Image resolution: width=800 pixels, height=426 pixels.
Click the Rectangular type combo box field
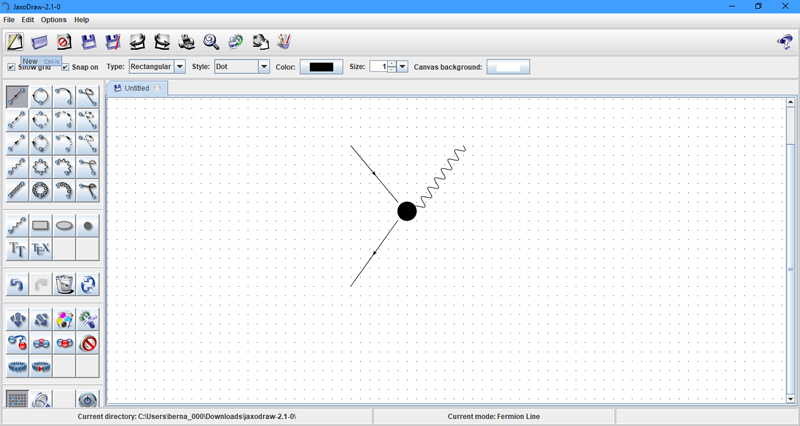152,67
